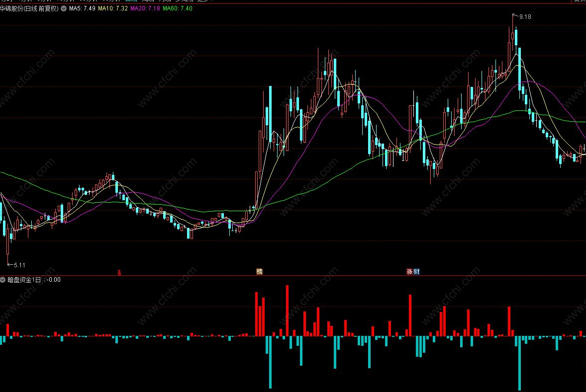
Task: Click the 5.11 low price label
Action: point(19,265)
